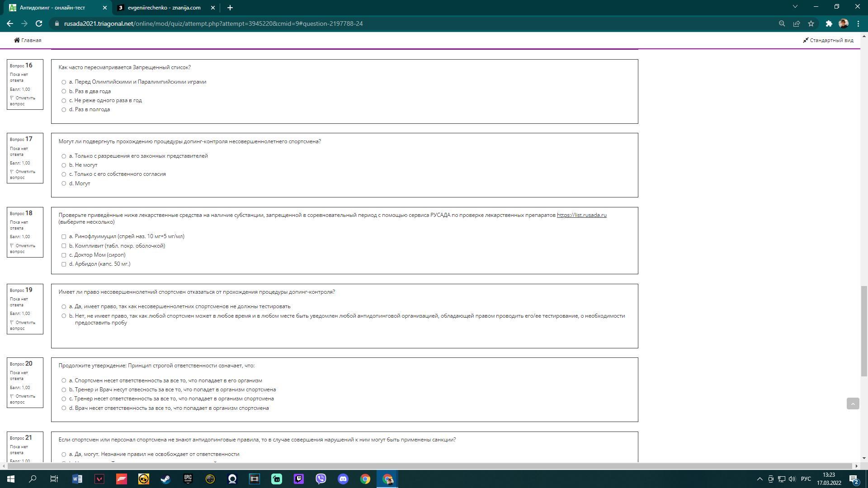Check the Ринофлуимуцил checkbox
This screenshot has width=868, height=488.
tap(64, 237)
